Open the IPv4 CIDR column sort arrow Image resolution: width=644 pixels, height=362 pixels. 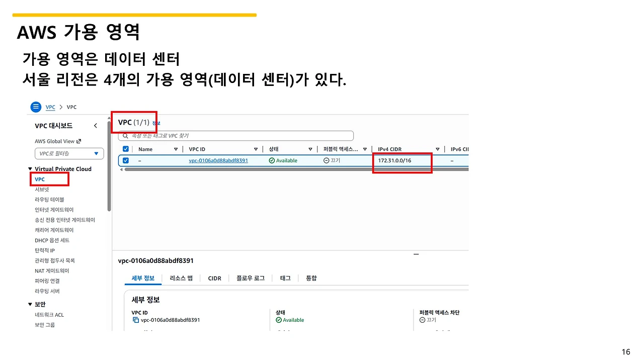(x=437, y=149)
